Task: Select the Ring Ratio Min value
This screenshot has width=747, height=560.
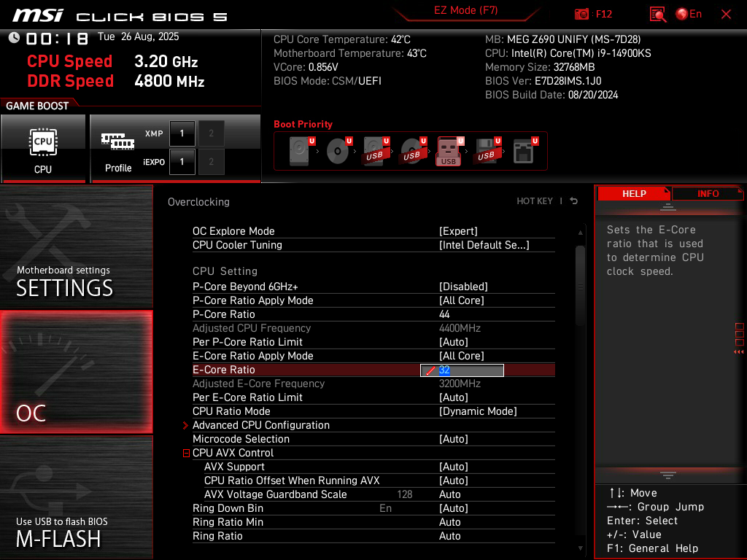Action: [449, 522]
